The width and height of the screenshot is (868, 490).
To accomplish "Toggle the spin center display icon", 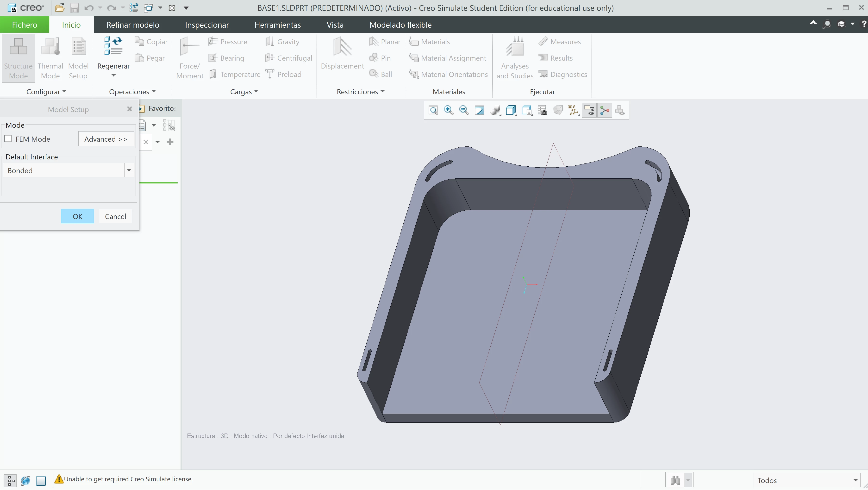I will (605, 110).
